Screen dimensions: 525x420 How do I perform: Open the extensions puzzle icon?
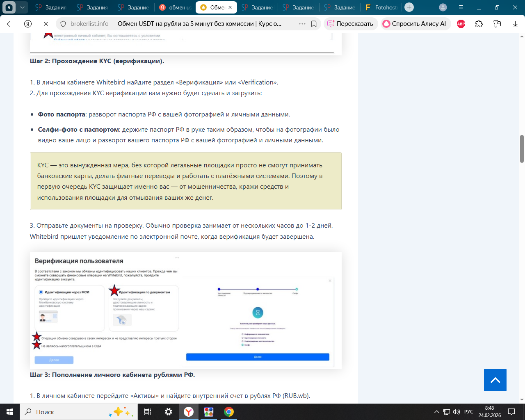pos(479,24)
